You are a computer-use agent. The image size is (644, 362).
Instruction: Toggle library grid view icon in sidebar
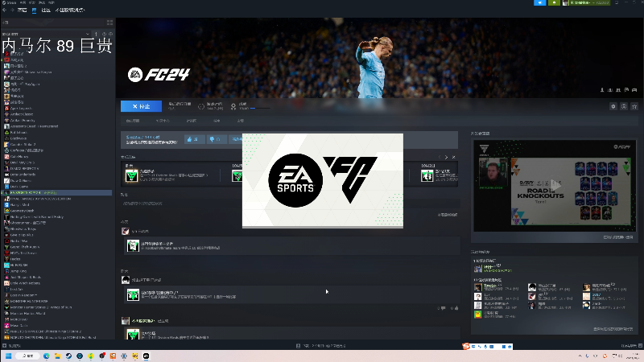(109, 23)
